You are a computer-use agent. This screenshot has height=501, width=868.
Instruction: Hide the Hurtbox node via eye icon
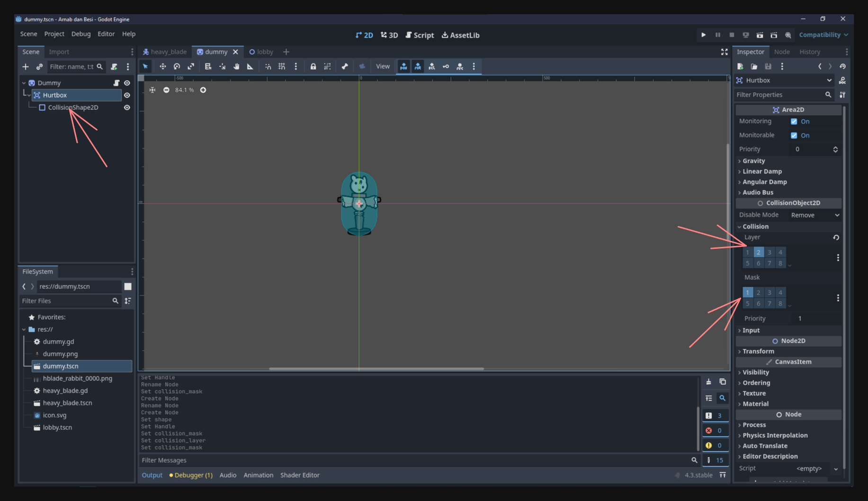point(127,95)
